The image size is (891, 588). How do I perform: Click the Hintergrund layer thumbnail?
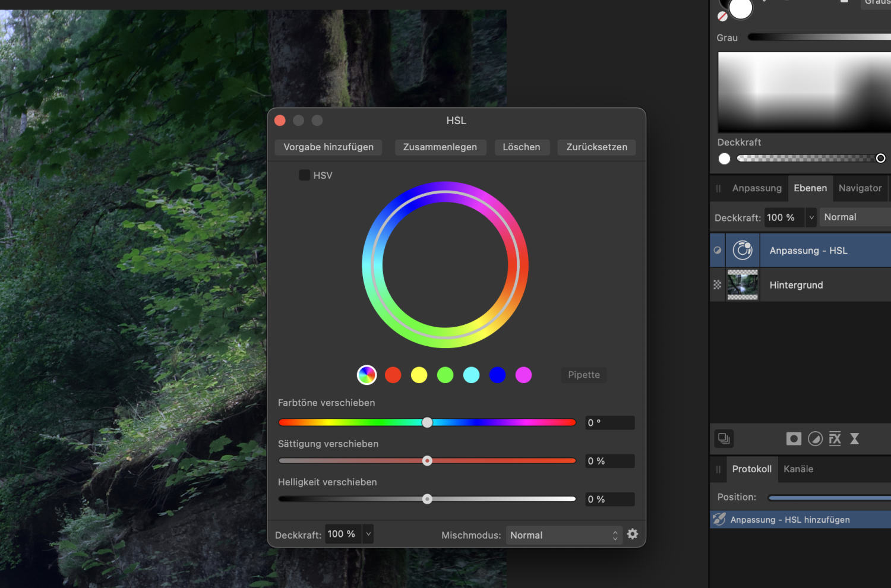pyautogui.click(x=742, y=284)
